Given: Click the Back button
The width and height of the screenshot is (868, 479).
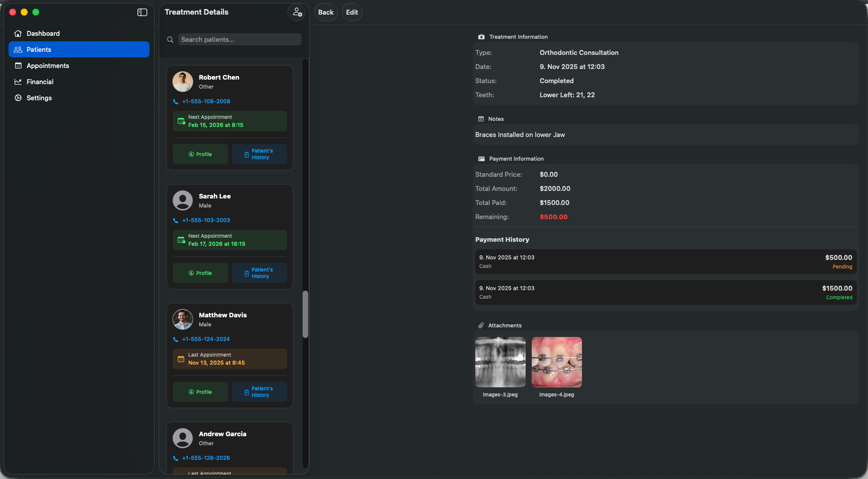Looking at the screenshot, I should point(325,12).
